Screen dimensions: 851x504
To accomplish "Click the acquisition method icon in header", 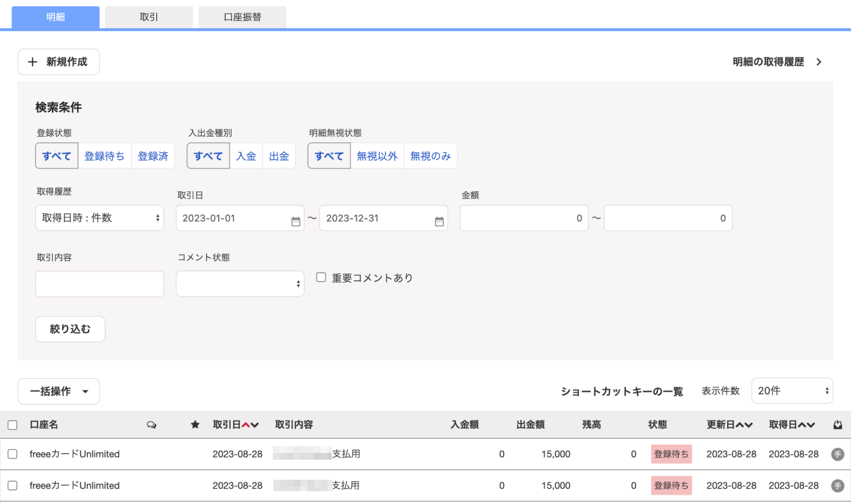I will click(837, 424).
